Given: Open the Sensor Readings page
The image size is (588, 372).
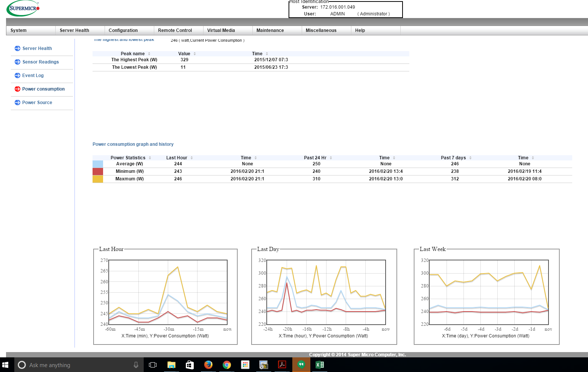Looking at the screenshot, I should coord(41,62).
